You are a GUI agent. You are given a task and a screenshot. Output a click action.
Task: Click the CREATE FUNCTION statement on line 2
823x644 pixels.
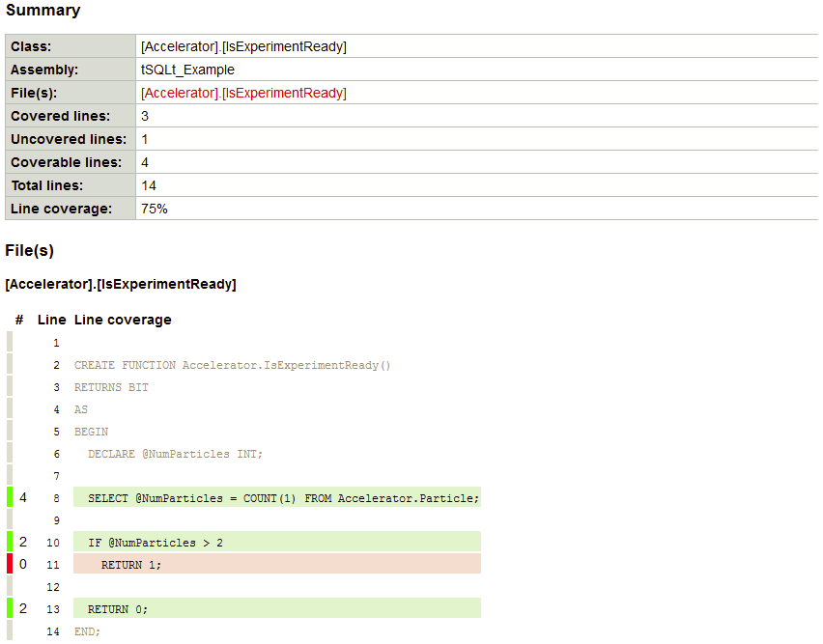click(x=232, y=365)
